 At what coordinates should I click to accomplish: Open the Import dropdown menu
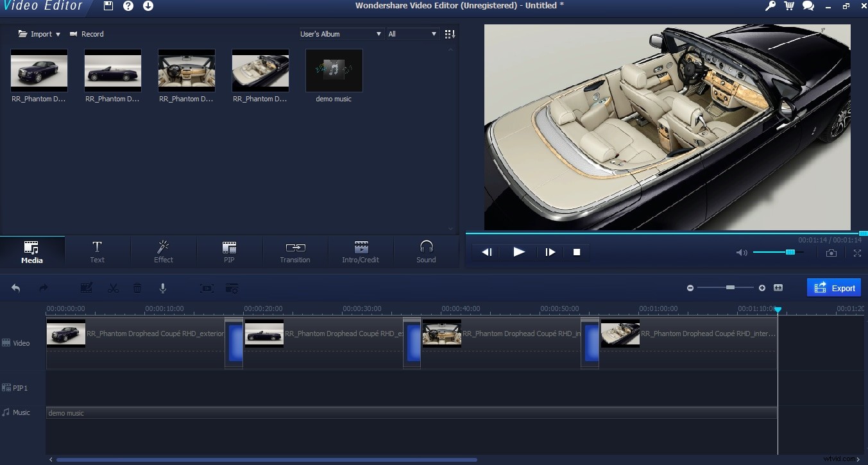(38, 33)
